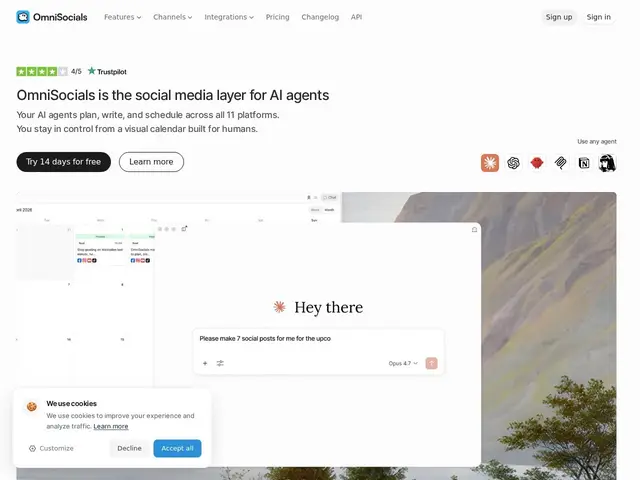Click the cookie icon in banner
Screen dimensions: 640x480
coord(31,407)
